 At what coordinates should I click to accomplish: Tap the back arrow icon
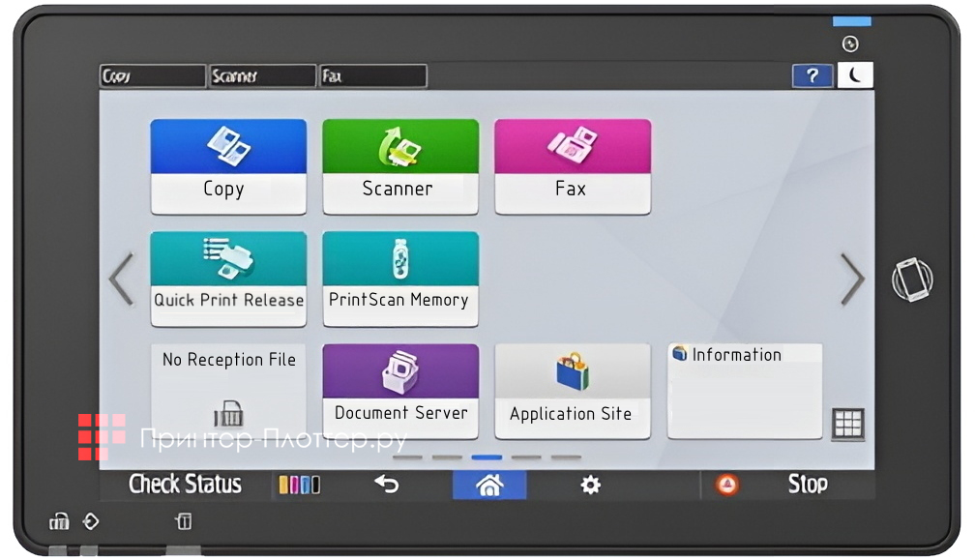[x=386, y=485]
